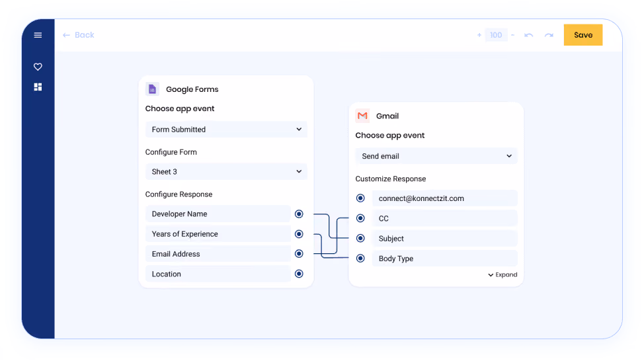Click the 100 zoom value field
The width and height of the screenshot is (644, 363).
click(496, 35)
